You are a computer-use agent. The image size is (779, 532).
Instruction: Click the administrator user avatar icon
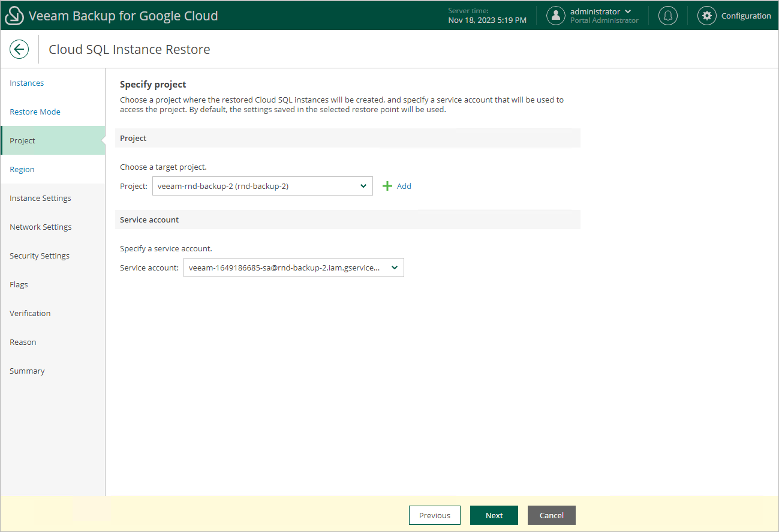point(556,16)
